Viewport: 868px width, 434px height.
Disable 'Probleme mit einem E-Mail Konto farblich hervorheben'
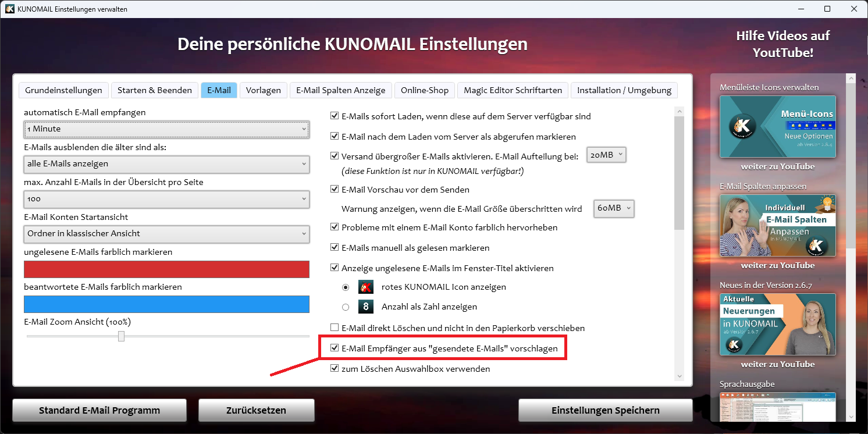tap(335, 227)
